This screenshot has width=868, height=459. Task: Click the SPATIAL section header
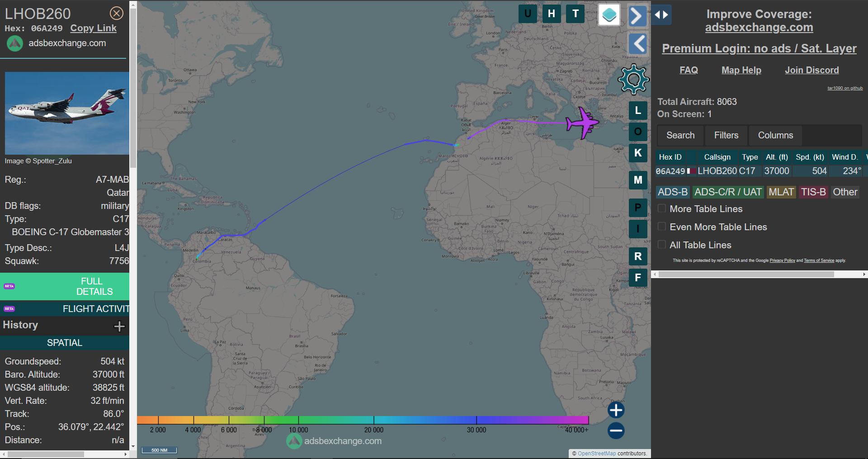click(65, 343)
